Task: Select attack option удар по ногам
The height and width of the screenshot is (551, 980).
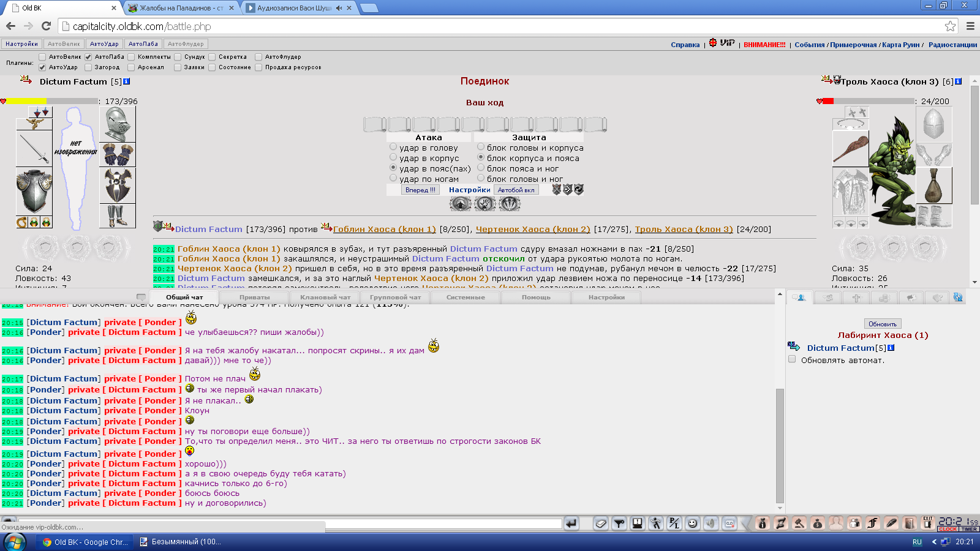Action: (x=393, y=178)
